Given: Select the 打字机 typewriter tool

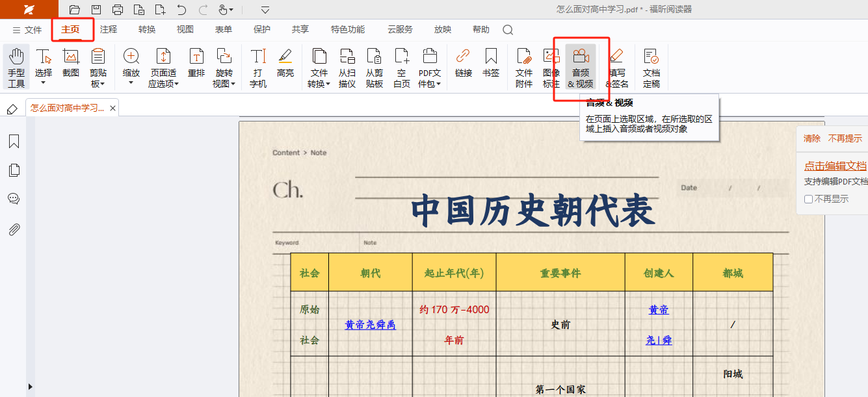Looking at the screenshot, I should (258, 67).
